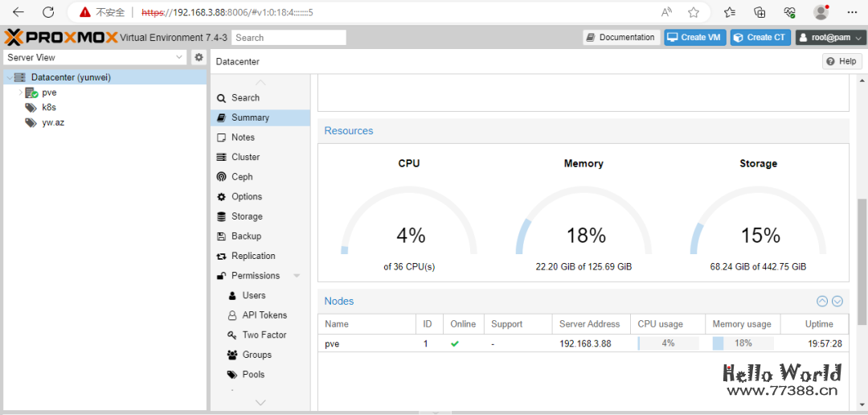Screen dimensions: 868x415
Task: Open the Help button
Action: [x=841, y=61]
